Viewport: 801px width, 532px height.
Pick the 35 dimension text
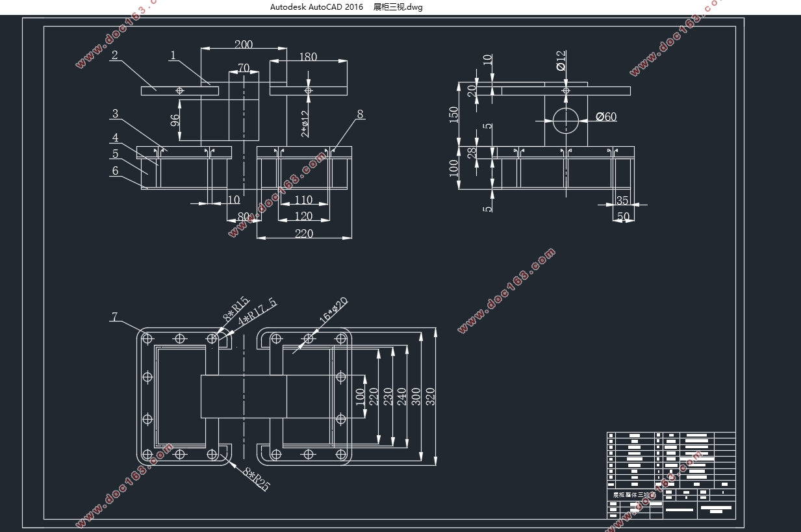click(x=622, y=201)
